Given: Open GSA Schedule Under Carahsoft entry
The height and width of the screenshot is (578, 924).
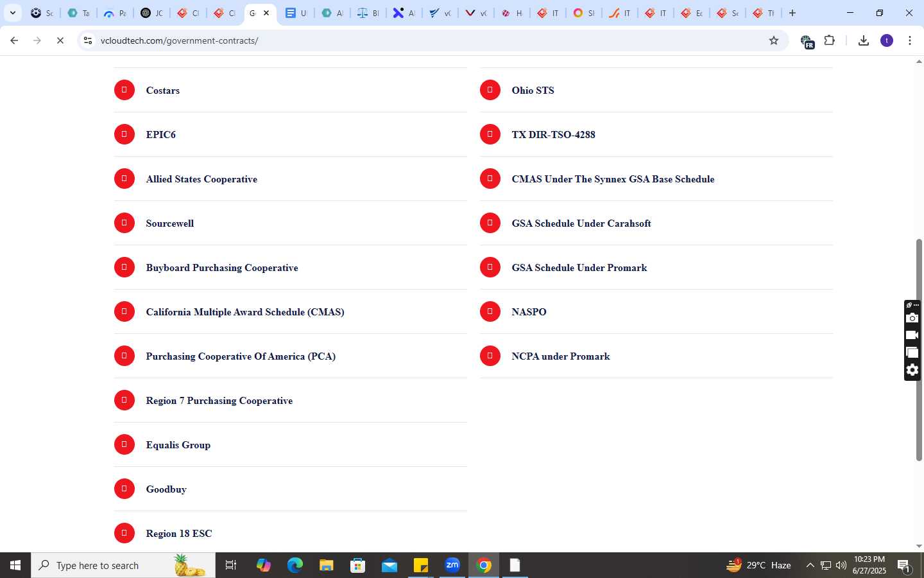Looking at the screenshot, I should click(581, 223).
